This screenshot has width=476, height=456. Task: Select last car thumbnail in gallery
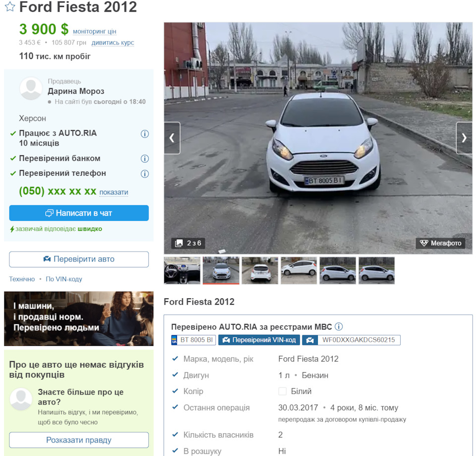(x=376, y=270)
